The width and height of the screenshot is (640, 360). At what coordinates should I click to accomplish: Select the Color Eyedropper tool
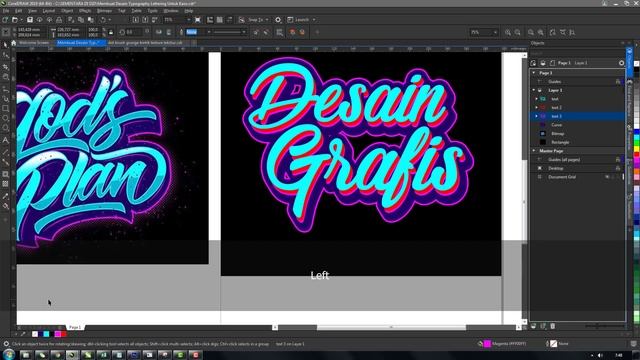pyautogui.click(x=5, y=196)
